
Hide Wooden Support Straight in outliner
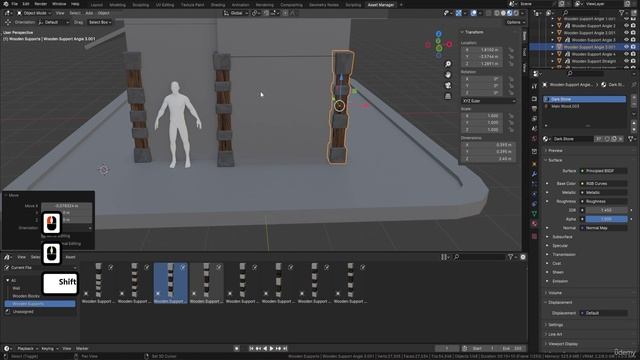(627, 61)
